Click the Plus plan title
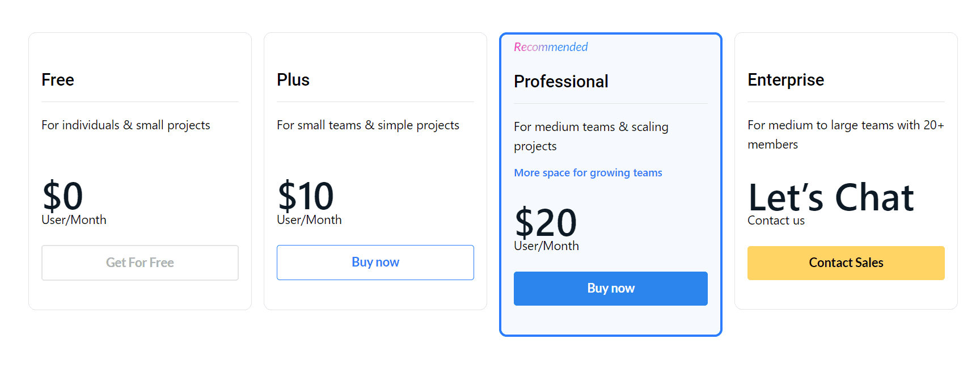The width and height of the screenshot is (980, 368). (293, 80)
